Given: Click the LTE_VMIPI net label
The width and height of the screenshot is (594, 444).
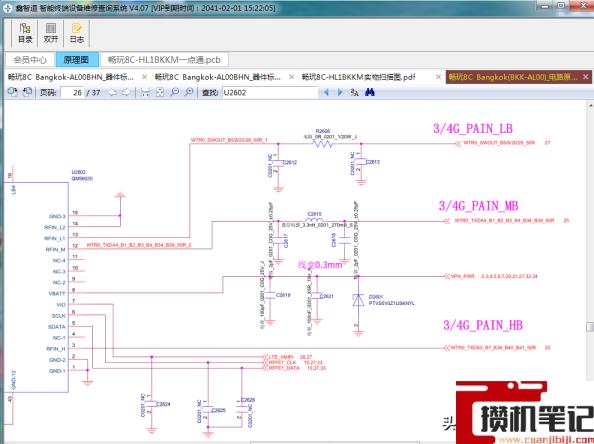Looking at the screenshot, I should tap(281, 357).
